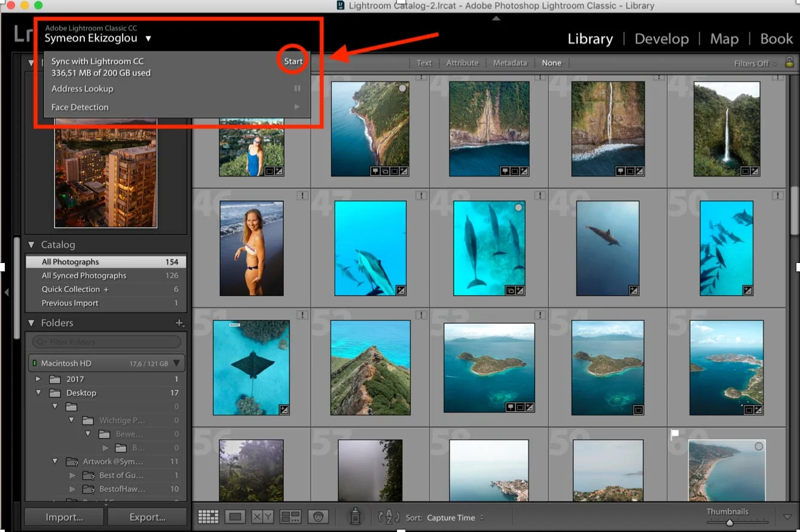Viewport: 800px width, 532px height.
Task: Toggle quick collection circle on beach photo 60
Action: tap(759, 447)
